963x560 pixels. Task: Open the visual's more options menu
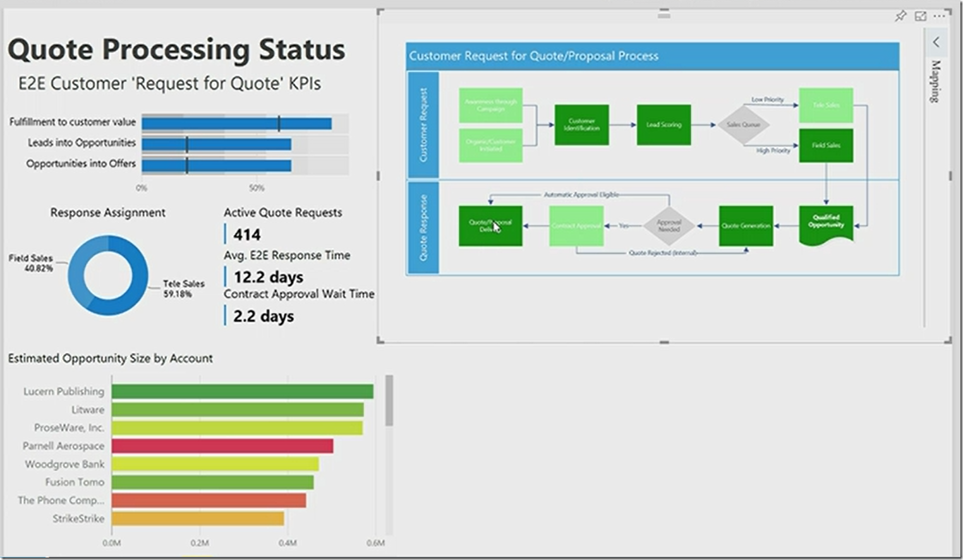pyautogui.click(x=940, y=16)
